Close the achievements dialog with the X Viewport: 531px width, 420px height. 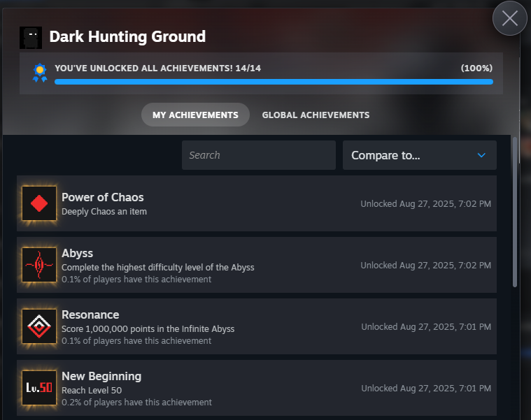[x=510, y=18]
